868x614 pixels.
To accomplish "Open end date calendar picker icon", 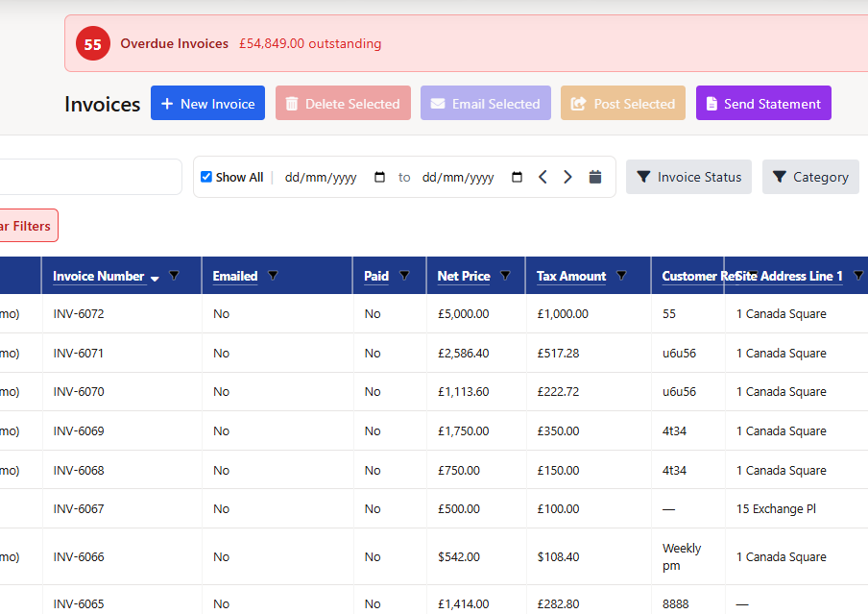I will click(517, 177).
